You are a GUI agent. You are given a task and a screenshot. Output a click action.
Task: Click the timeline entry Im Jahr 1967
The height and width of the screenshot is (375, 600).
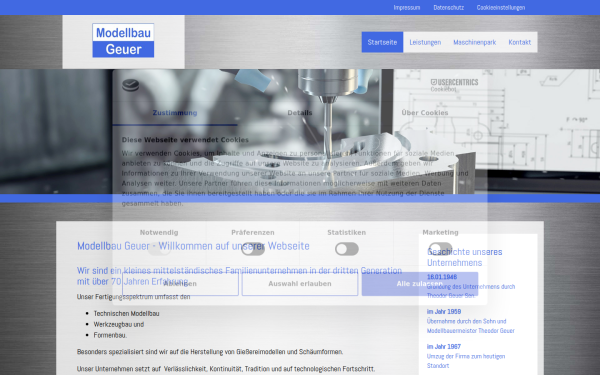click(444, 346)
